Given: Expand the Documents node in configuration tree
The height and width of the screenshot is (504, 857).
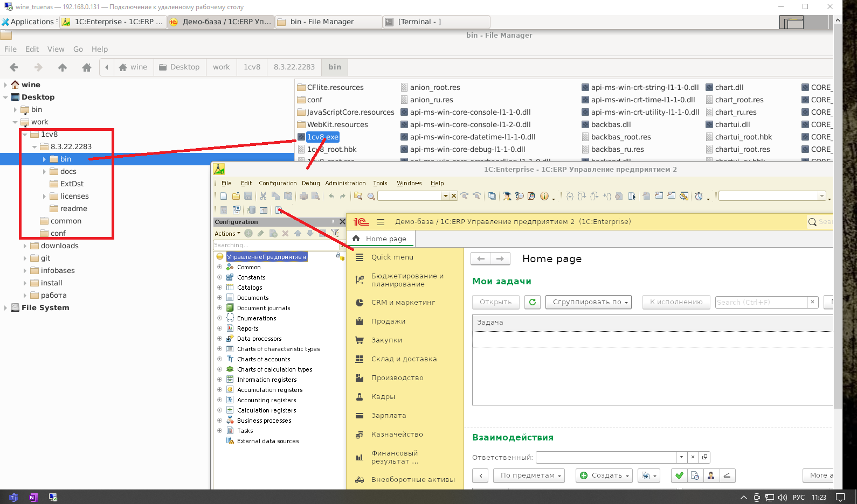Looking at the screenshot, I should pos(219,298).
